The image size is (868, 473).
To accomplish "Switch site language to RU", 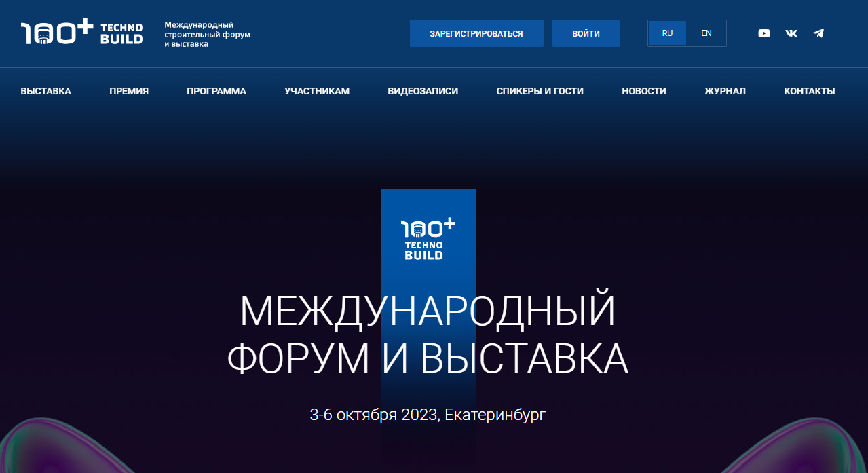I will 667,33.
